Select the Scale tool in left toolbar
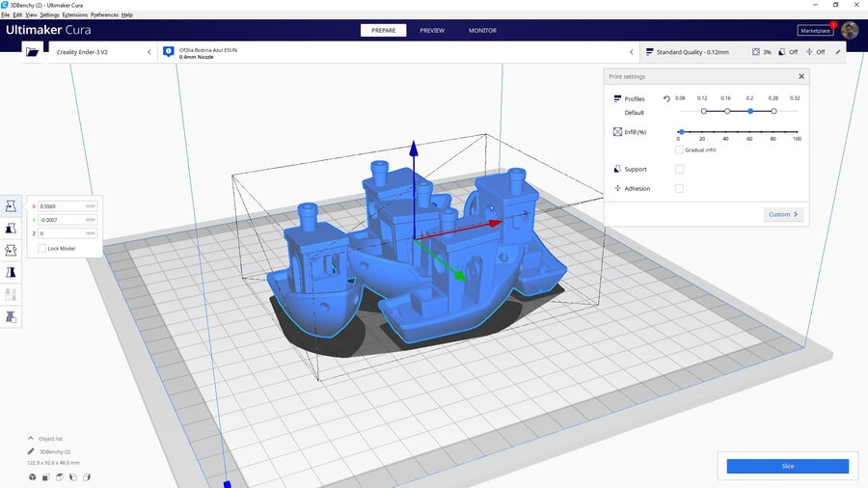 click(x=11, y=229)
